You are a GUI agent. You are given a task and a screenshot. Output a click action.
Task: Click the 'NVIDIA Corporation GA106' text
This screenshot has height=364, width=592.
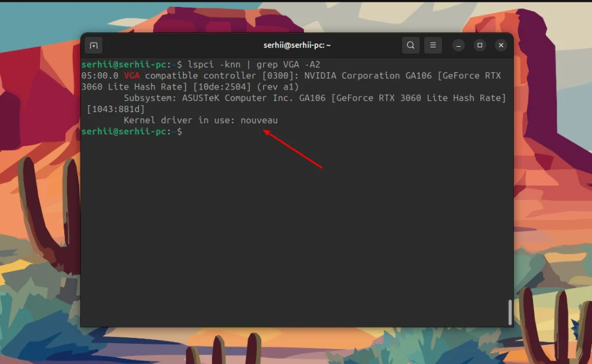pyautogui.click(x=368, y=76)
